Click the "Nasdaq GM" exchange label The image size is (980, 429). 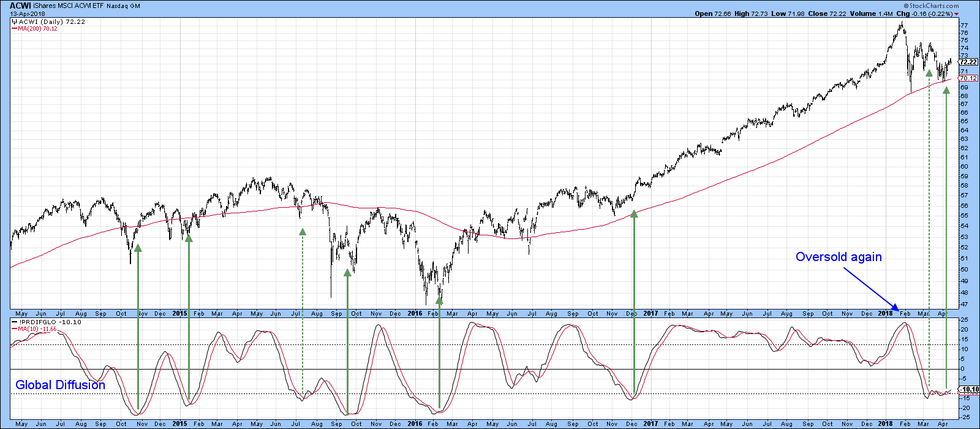coord(123,6)
